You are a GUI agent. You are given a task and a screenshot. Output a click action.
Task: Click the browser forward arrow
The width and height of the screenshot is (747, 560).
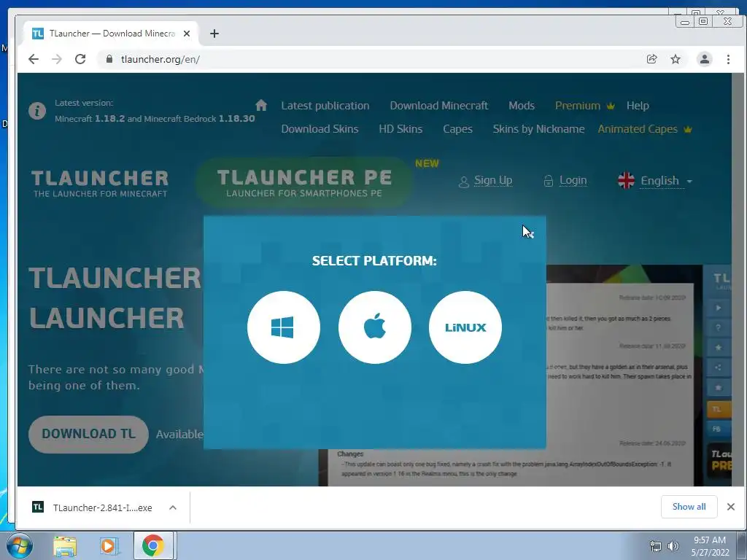coord(57,59)
